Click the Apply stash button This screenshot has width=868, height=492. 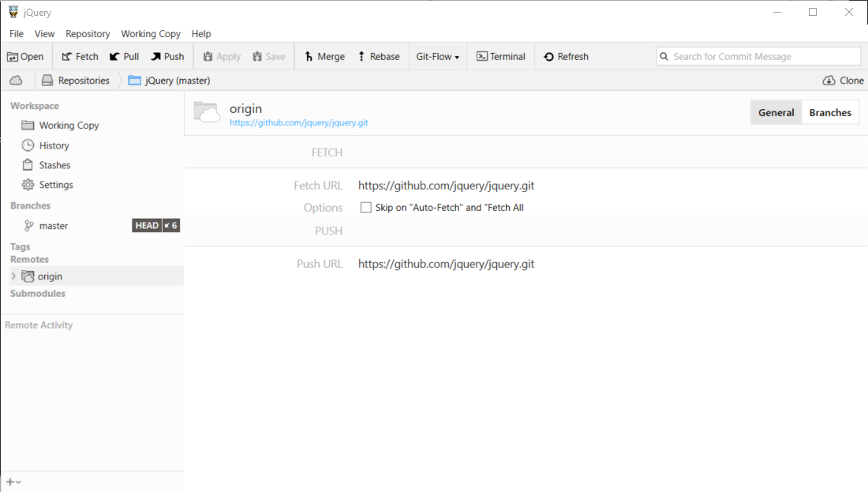[222, 57]
